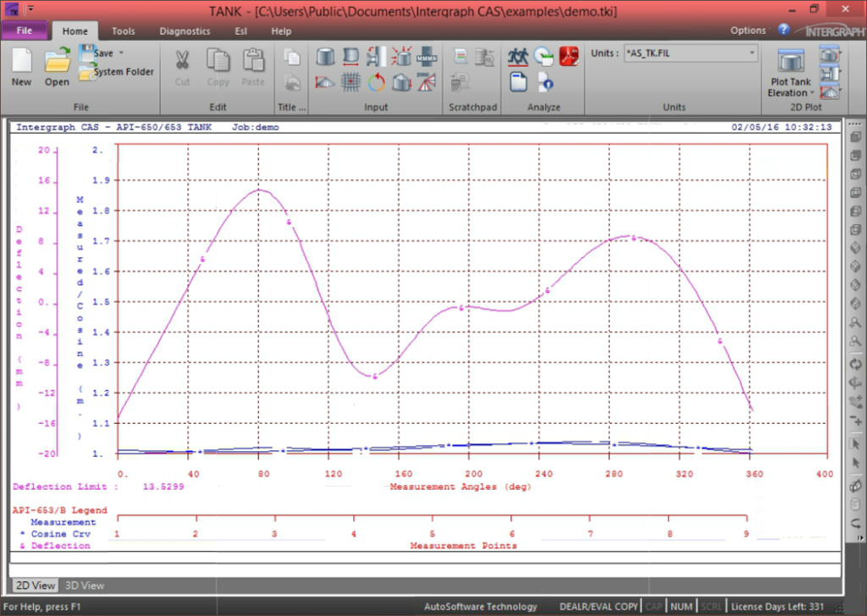
Task: Open the cycle circular arrows input icon
Action: tap(376, 83)
